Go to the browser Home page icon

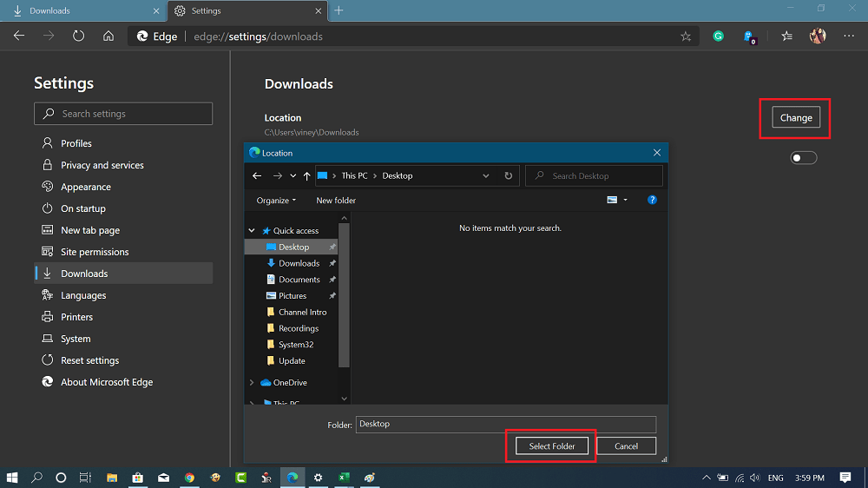click(108, 36)
